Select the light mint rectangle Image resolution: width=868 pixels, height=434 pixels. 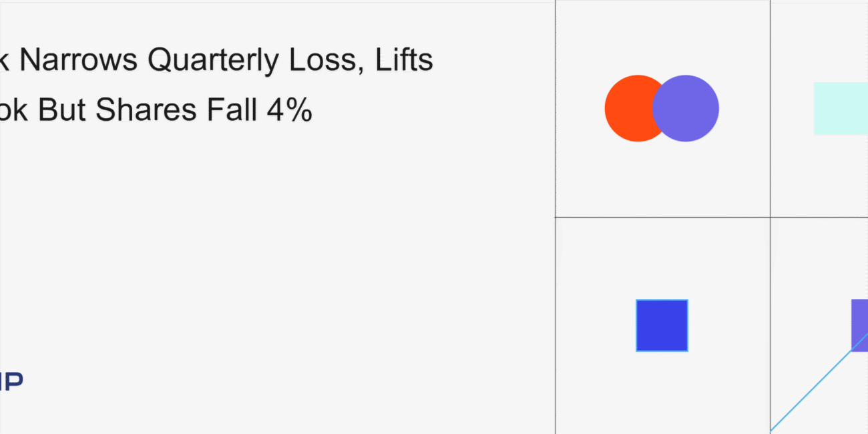pos(840,108)
